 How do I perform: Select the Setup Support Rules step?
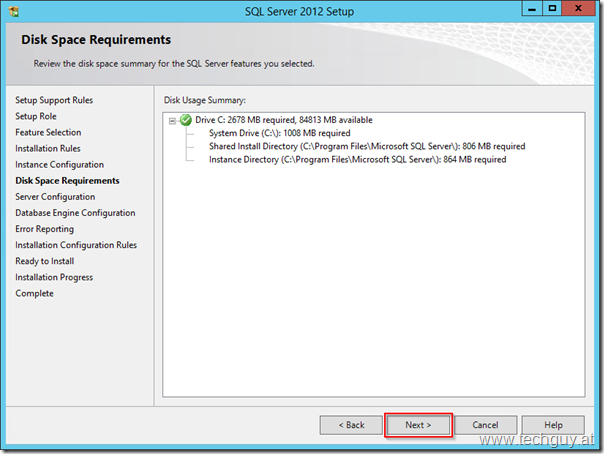(x=54, y=100)
